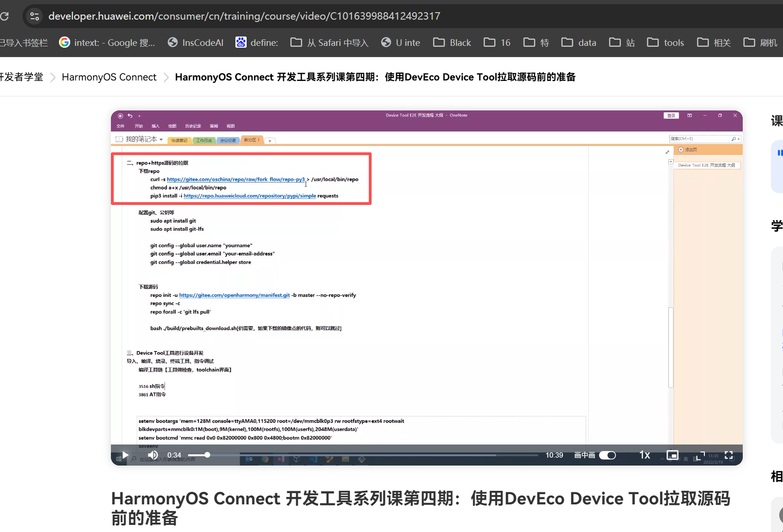Image resolution: width=783 pixels, height=532 pixels.
Task: Select the 'Device Tool E2E 开发流程 大纲' page entry
Action: [x=707, y=165]
